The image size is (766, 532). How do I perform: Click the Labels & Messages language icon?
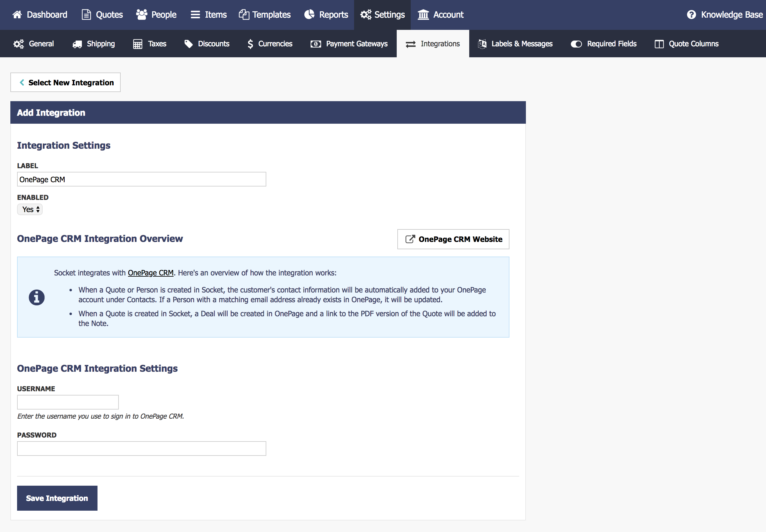(482, 44)
